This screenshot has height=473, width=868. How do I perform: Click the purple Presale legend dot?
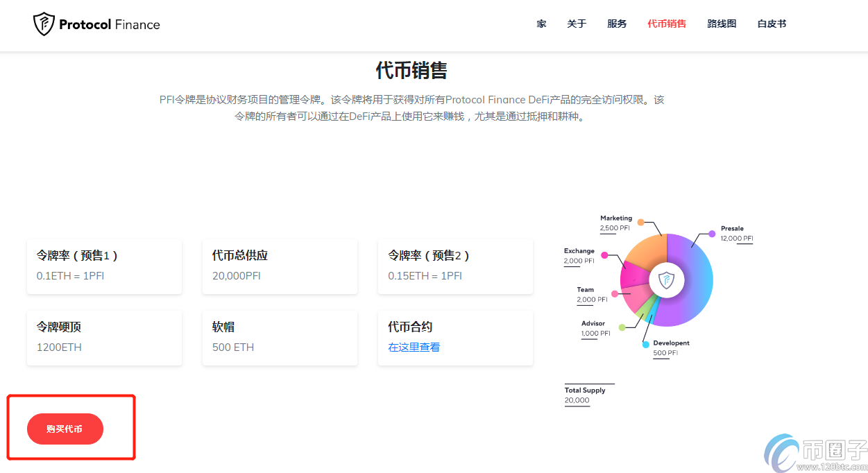pyautogui.click(x=712, y=234)
